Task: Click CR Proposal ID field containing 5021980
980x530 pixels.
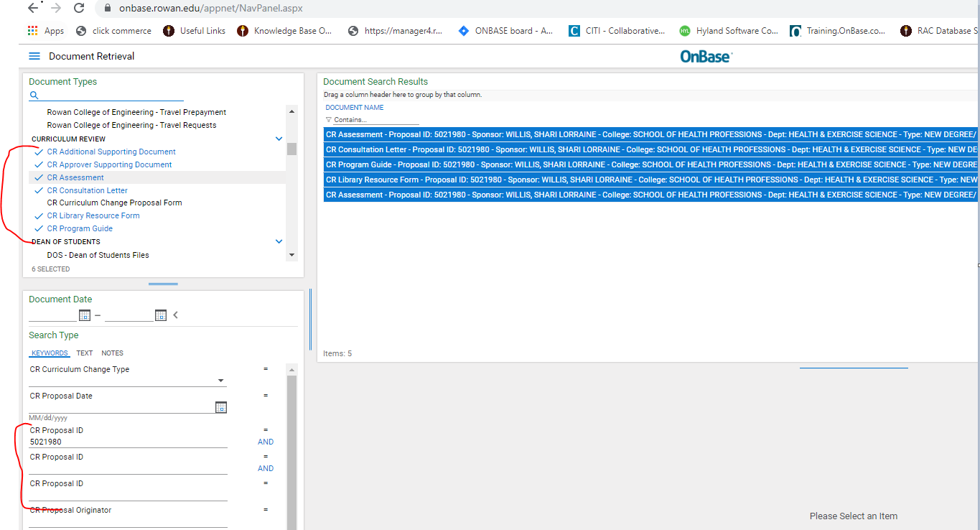Action: pyautogui.click(x=129, y=442)
